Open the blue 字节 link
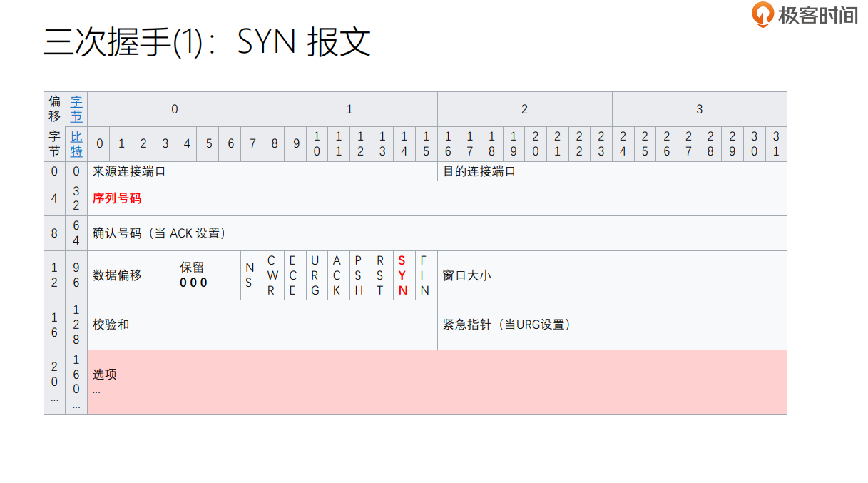 click(76, 108)
